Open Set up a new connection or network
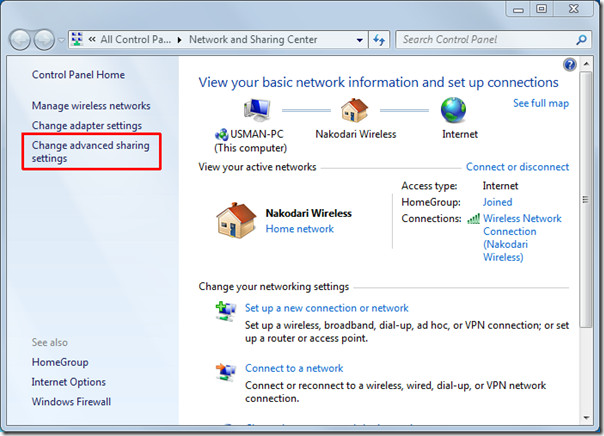This screenshot has width=604, height=436. [x=326, y=308]
